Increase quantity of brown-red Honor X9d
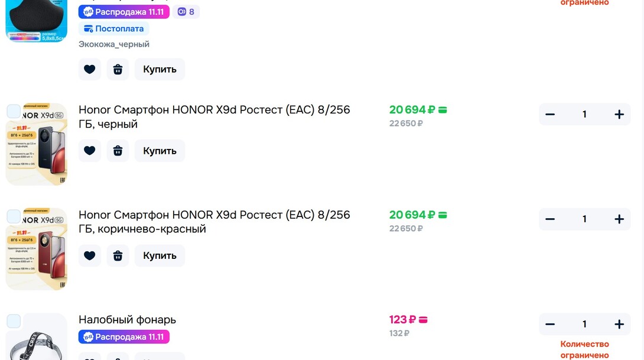Image resolution: width=644 pixels, height=360 pixels. pos(619,219)
